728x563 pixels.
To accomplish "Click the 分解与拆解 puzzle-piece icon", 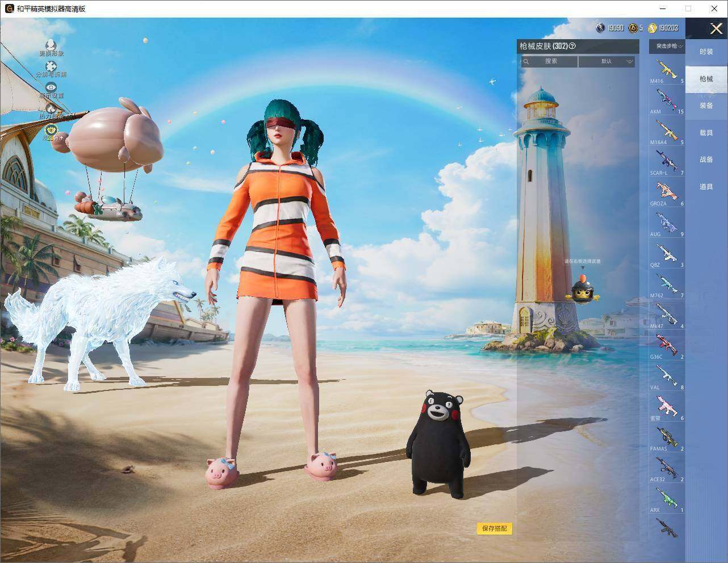I will (51, 66).
